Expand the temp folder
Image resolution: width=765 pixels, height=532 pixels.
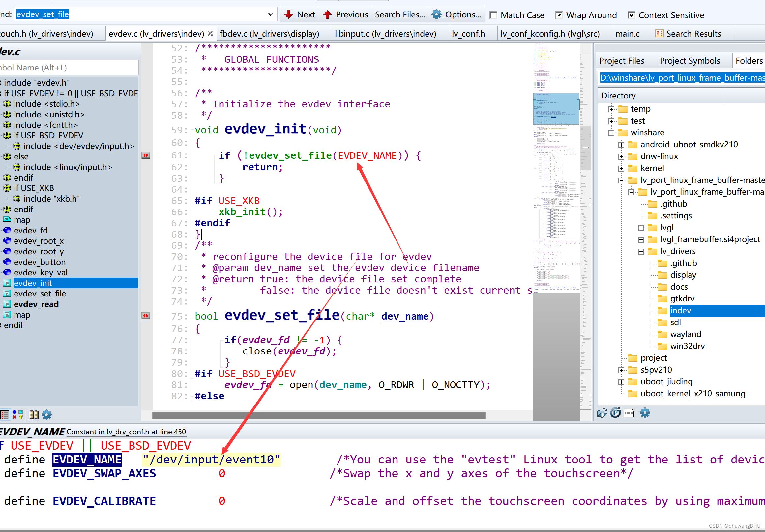click(611, 109)
